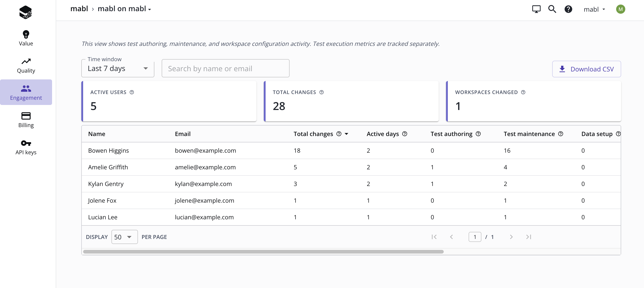Sort by the Name column header

point(97,134)
